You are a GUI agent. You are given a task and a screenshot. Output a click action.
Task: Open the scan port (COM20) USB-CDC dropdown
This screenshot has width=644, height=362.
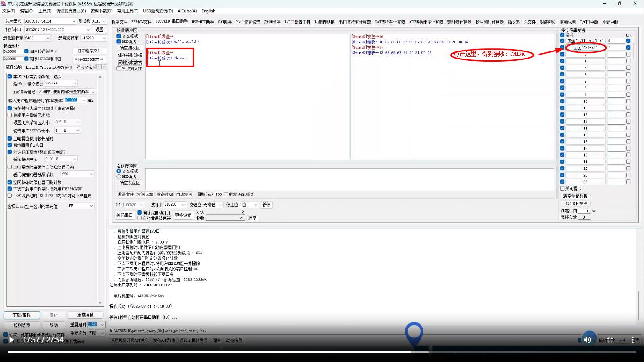[58, 29]
